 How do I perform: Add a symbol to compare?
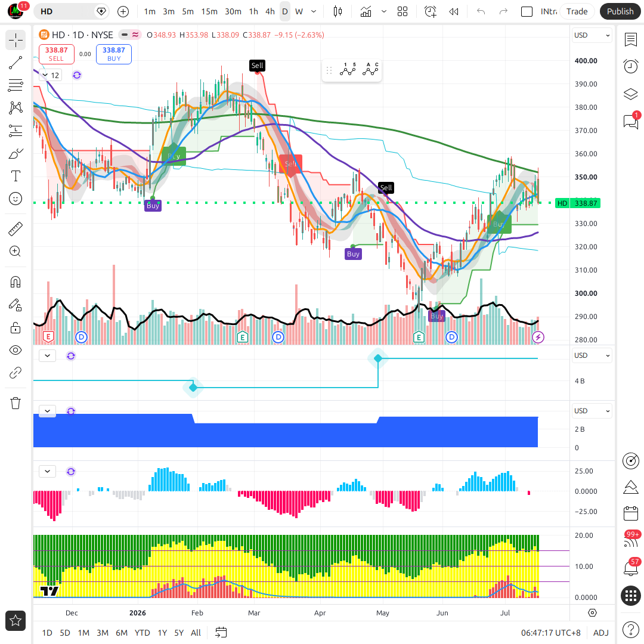pyautogui.click(x=123, y=11)
